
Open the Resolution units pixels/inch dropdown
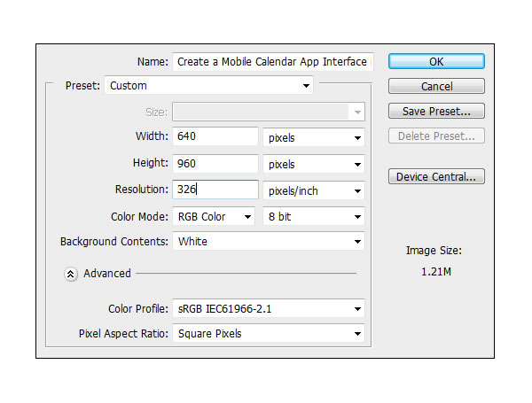pos(314,190)
